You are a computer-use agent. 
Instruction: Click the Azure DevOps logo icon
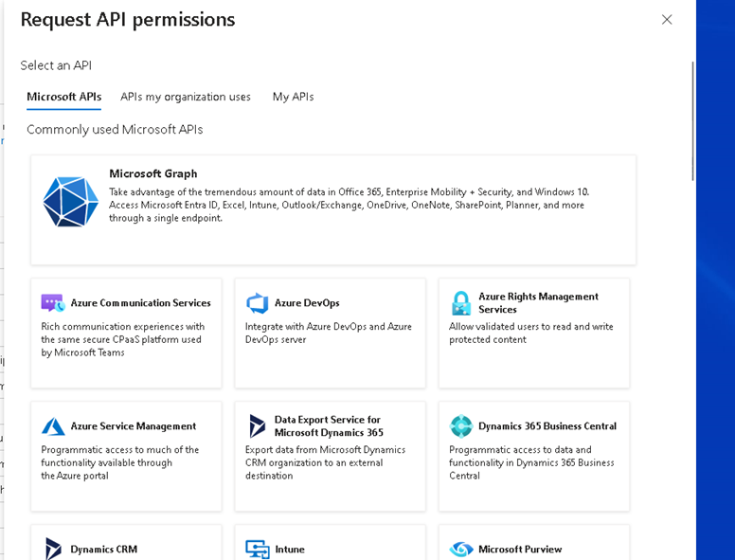[x=258, y=303]
